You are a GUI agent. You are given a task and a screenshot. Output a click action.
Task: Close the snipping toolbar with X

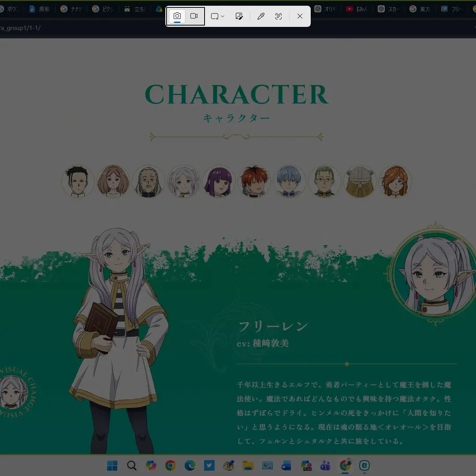pos(300,16)
